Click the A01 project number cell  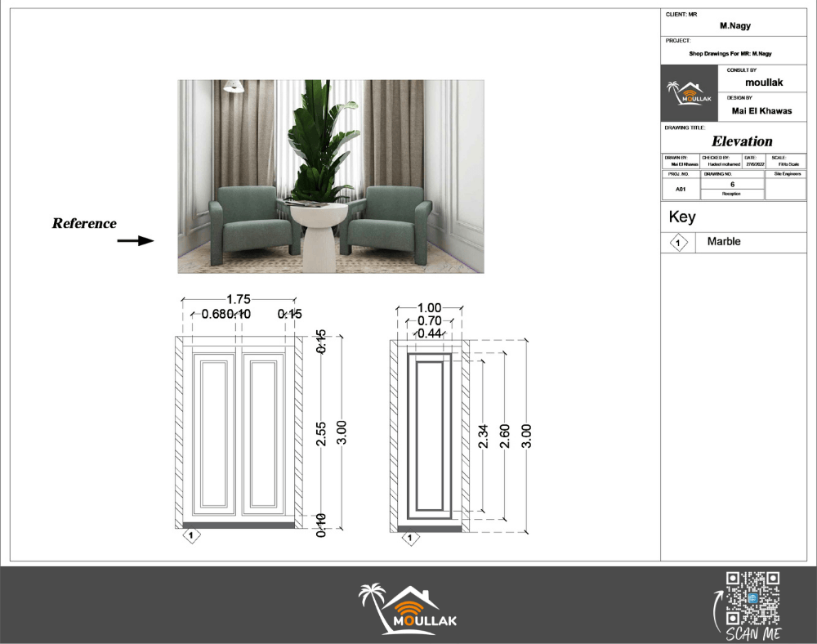click(680, 190)
